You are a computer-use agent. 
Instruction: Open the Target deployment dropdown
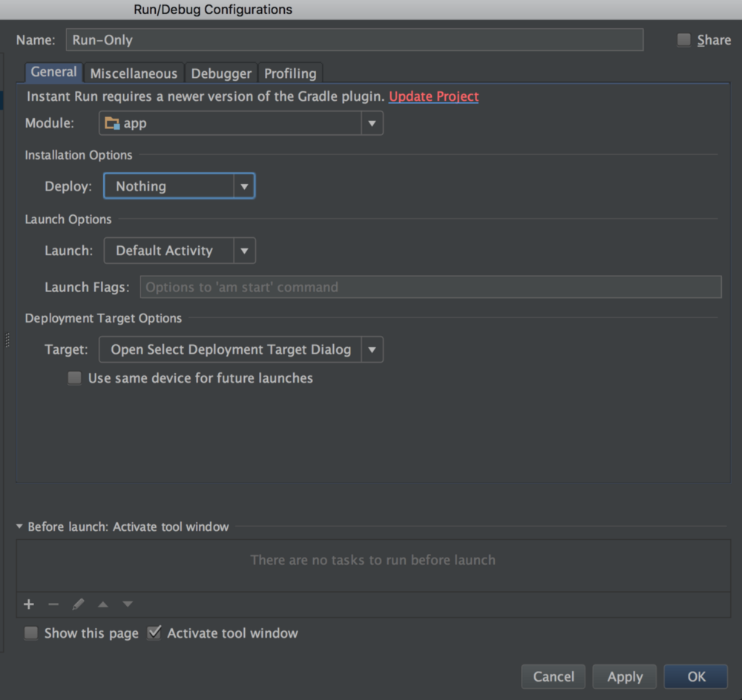[x=372, y=349]
